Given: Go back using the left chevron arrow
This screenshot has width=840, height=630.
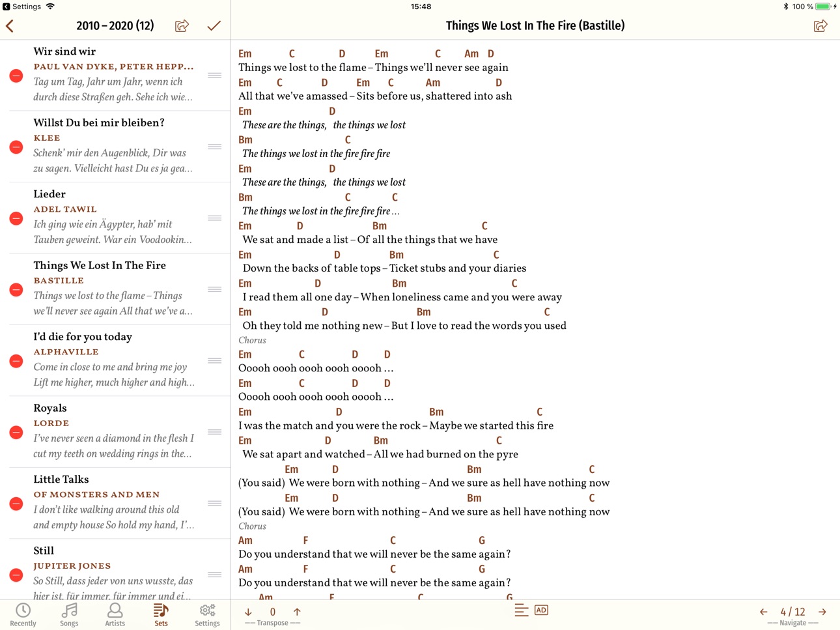Looking at the screenshot, I should coord(10,26).
